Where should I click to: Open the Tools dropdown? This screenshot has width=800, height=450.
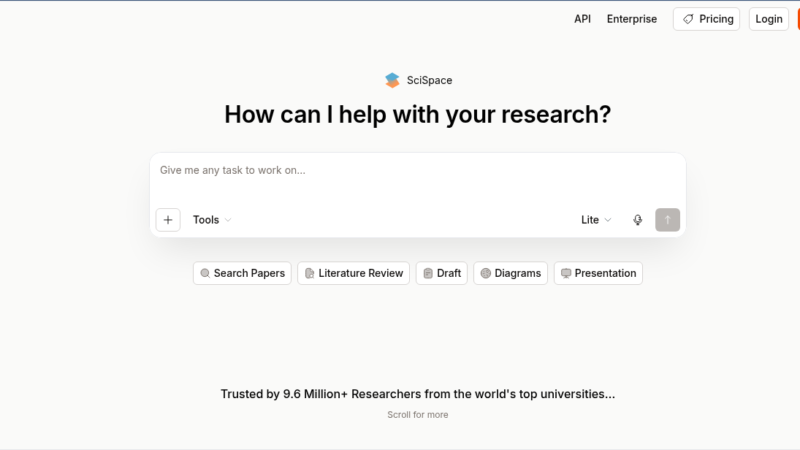coord(212,220)
